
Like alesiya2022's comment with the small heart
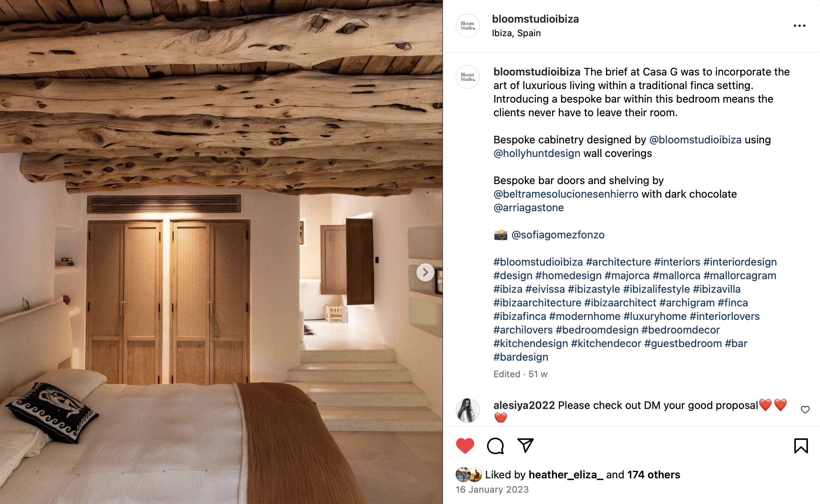coord(805,410)
